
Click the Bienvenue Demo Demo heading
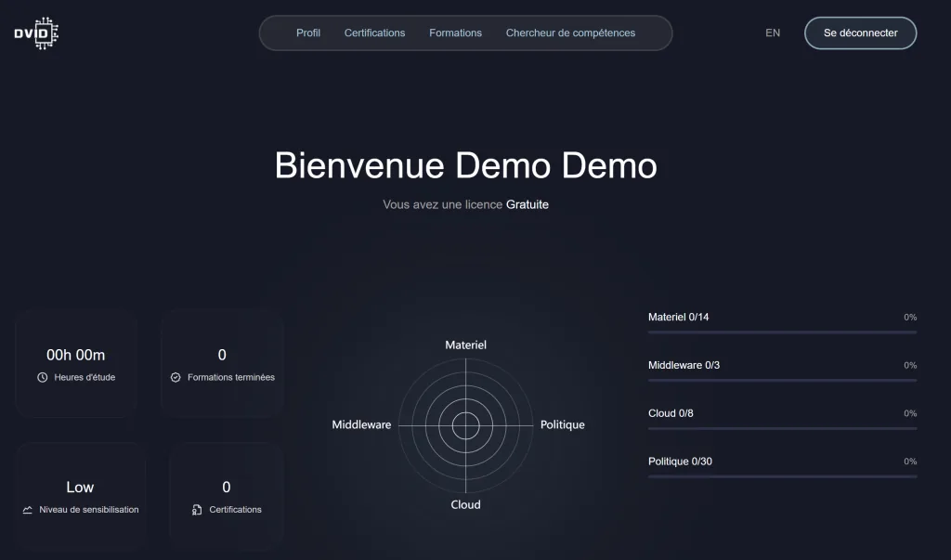tap(466, 165)
